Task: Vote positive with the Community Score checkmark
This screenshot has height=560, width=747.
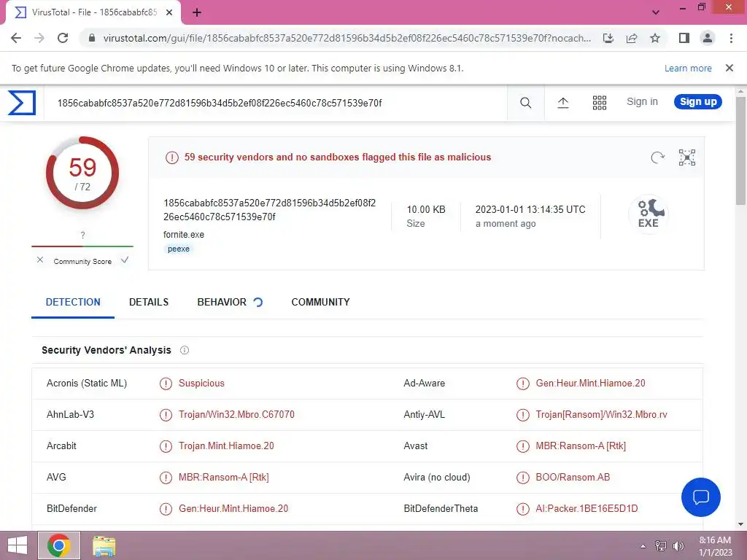Action: pos(125,260)
